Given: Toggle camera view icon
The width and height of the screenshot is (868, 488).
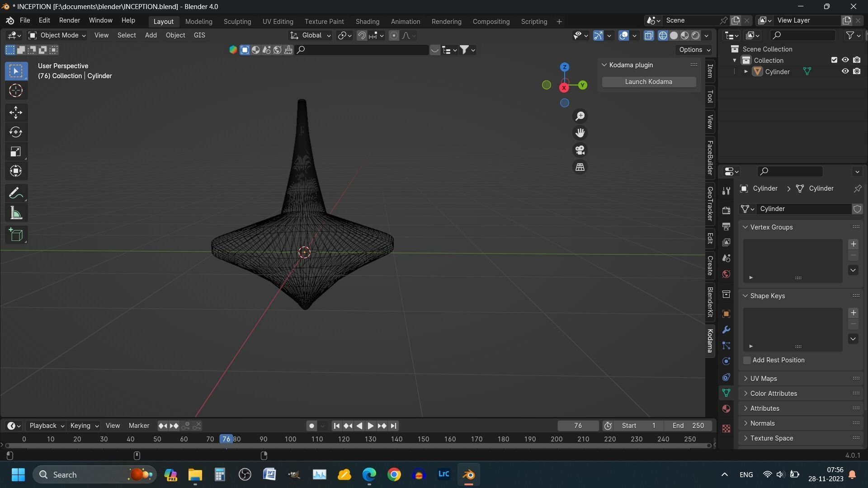Looking at the screenshot, I should [580, 150].
